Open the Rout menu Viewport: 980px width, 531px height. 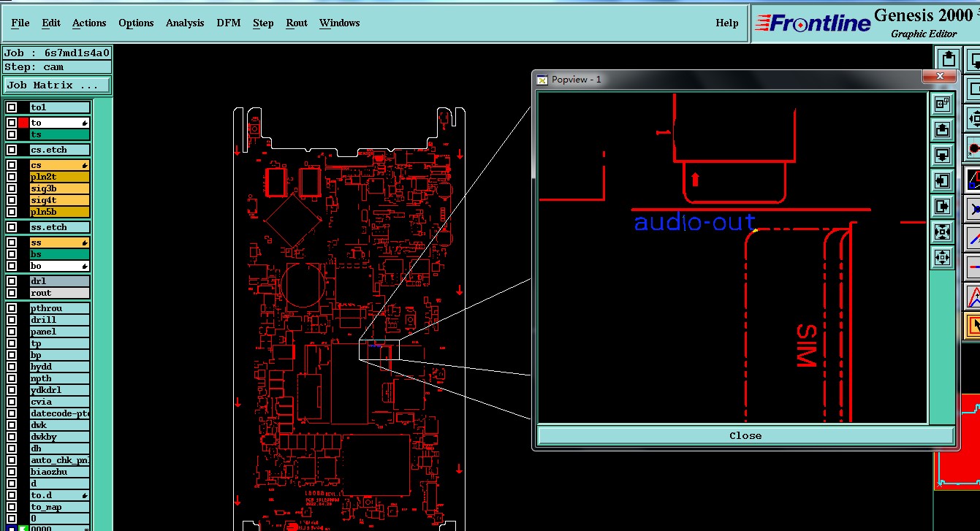[x=297, y=23]
